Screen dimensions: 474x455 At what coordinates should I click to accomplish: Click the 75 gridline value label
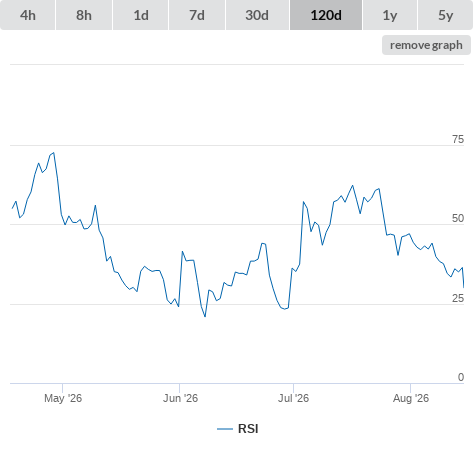[x=458, y=139]
